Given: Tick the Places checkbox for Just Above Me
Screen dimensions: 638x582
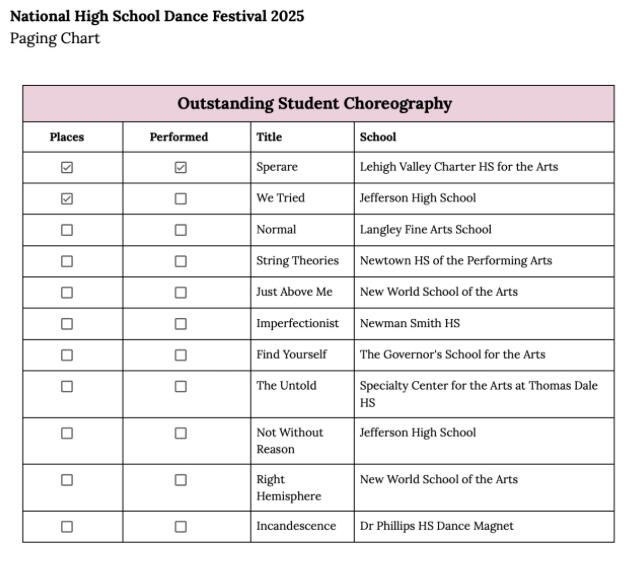Looking at the screenshot, I should 67,293.
